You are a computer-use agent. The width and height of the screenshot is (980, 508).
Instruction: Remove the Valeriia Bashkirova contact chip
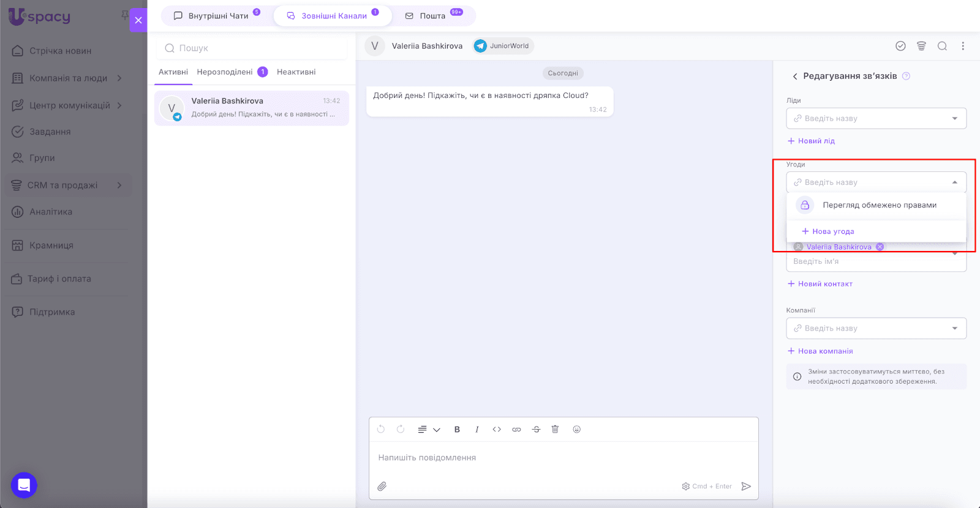point(880,247)
